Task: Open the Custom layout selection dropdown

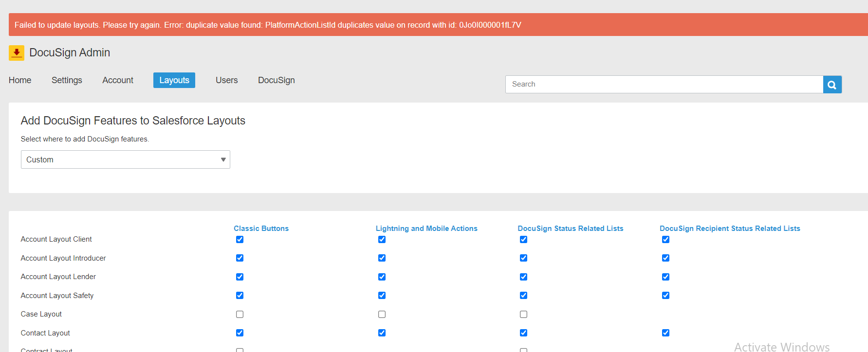Action: coord(125,159)
